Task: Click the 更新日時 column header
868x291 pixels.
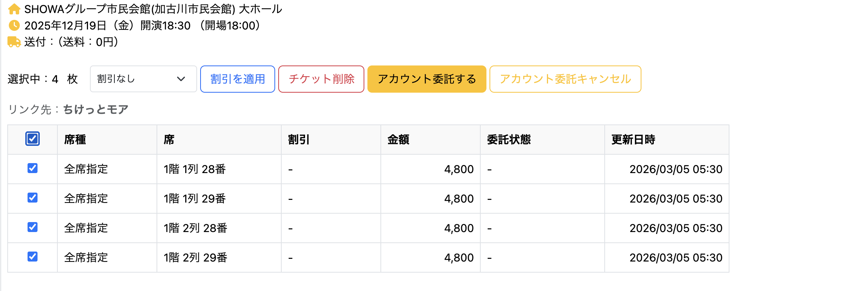Action: (x=631, y=140)
